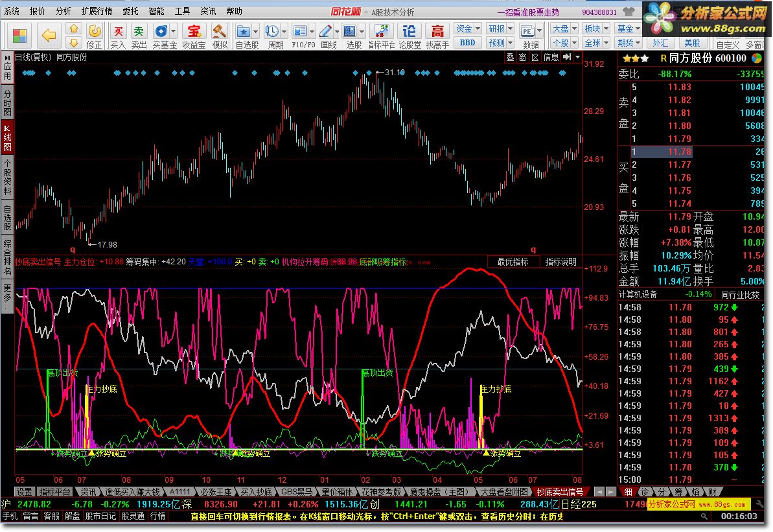Toggle the 信息 info display button

pyautogui.click(x=551, y=57)
